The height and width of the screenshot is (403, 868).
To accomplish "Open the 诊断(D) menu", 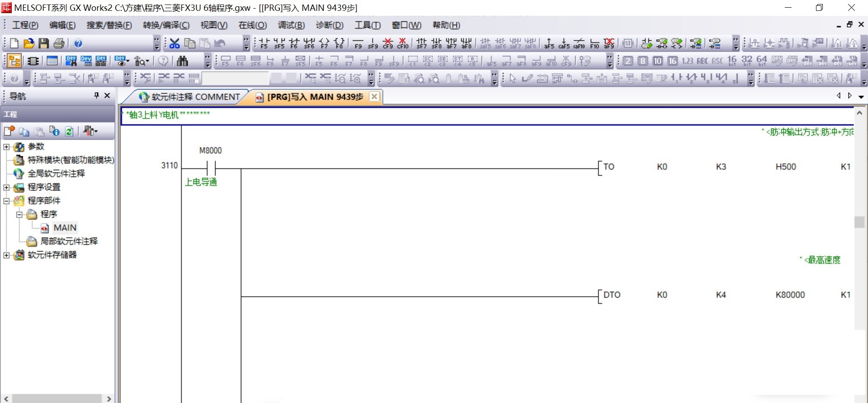I will pyautogui.click(x=330, y=25).
